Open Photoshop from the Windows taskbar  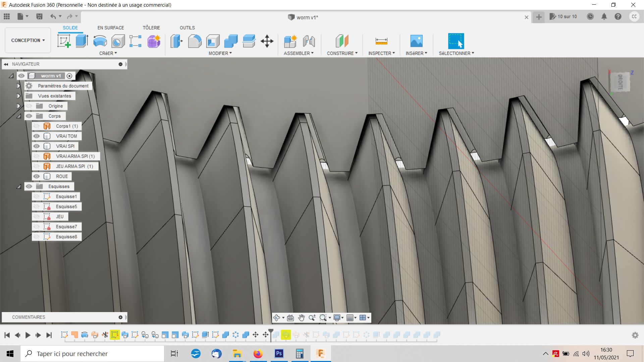coord(279,354)
